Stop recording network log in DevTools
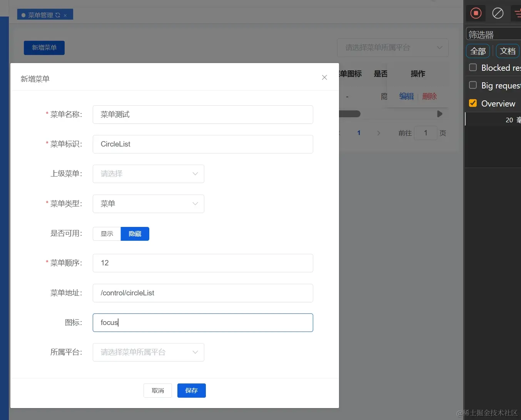Screen dimensions: 521x420 [x=476, y=13]
